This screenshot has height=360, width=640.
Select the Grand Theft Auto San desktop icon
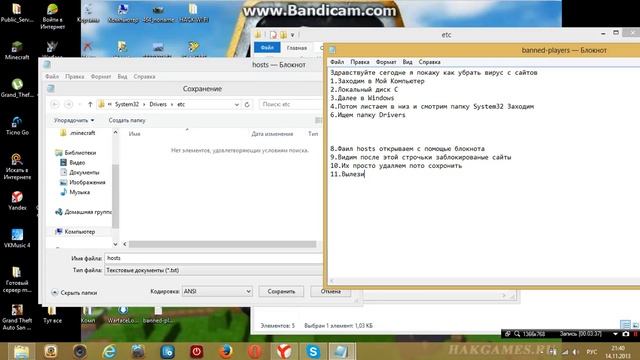pos(17,317)
